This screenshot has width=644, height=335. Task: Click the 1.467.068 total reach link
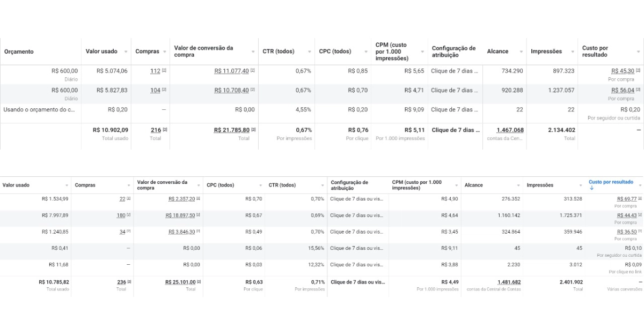click(x=510, y=130)
